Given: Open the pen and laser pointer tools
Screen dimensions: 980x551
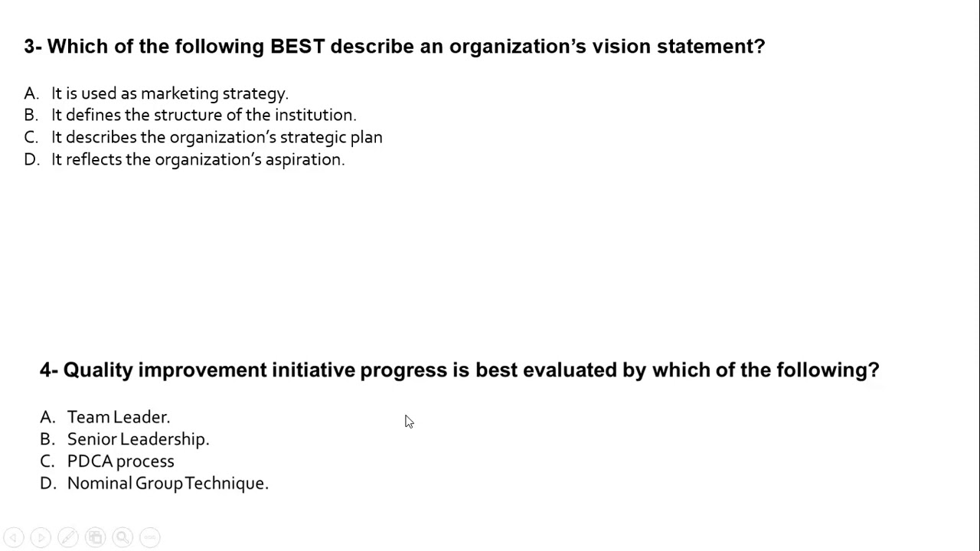Looking at the screenshot, I should coord(68,537).
